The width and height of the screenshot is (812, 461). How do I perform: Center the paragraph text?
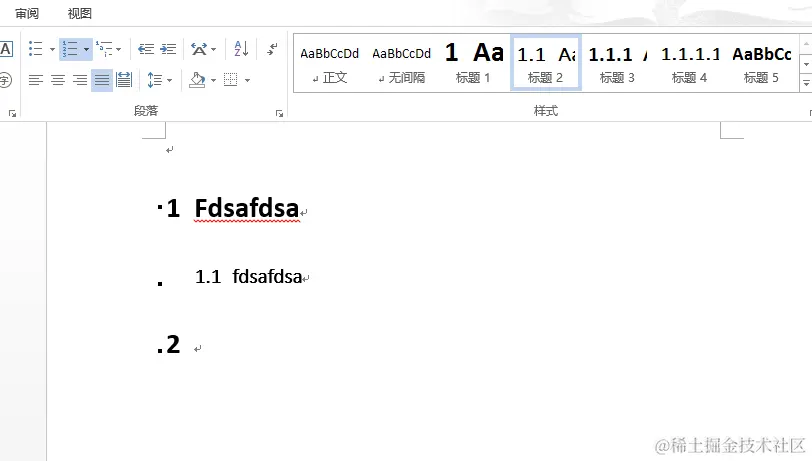pyautogui.click(x=58, y=80)
